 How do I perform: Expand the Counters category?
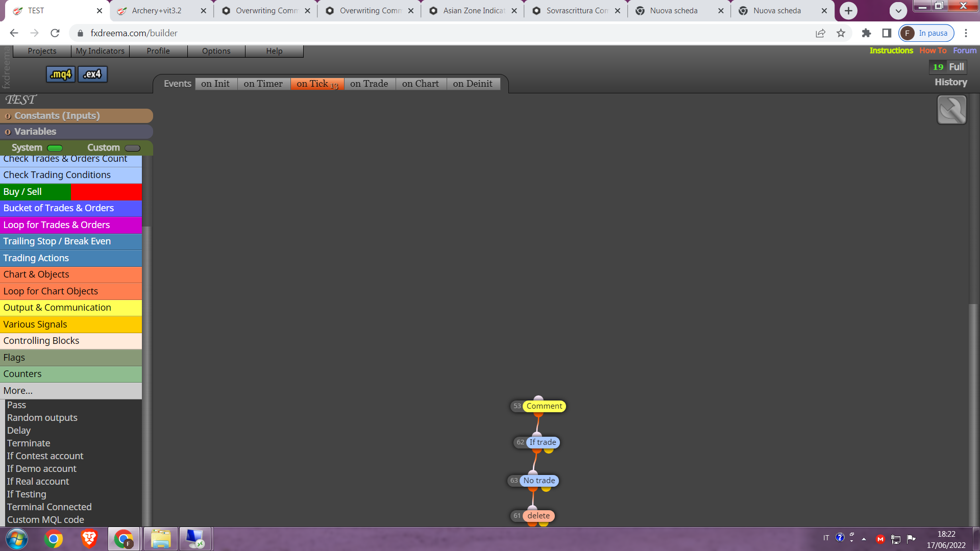point(71,374)
